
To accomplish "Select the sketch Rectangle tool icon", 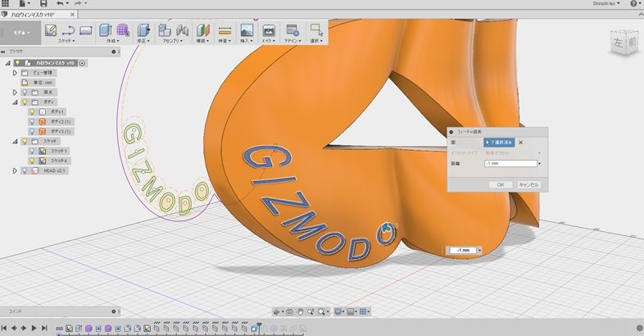I will (x=85, y=30).
